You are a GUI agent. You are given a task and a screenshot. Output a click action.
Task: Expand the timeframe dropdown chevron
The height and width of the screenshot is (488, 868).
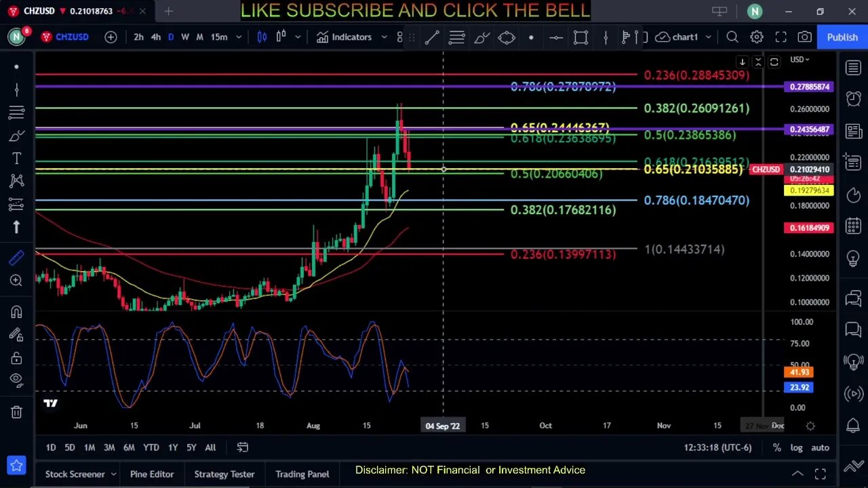point(239,37)
